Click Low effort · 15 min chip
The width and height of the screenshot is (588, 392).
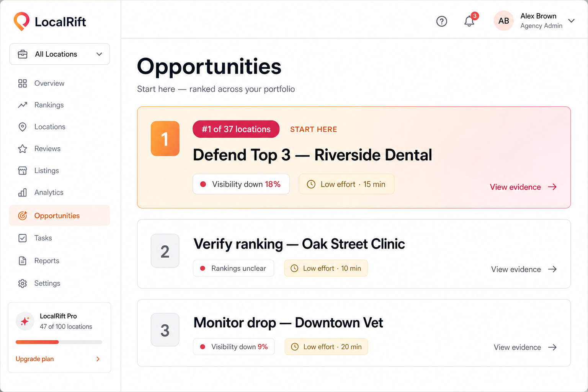pos(346,184)
